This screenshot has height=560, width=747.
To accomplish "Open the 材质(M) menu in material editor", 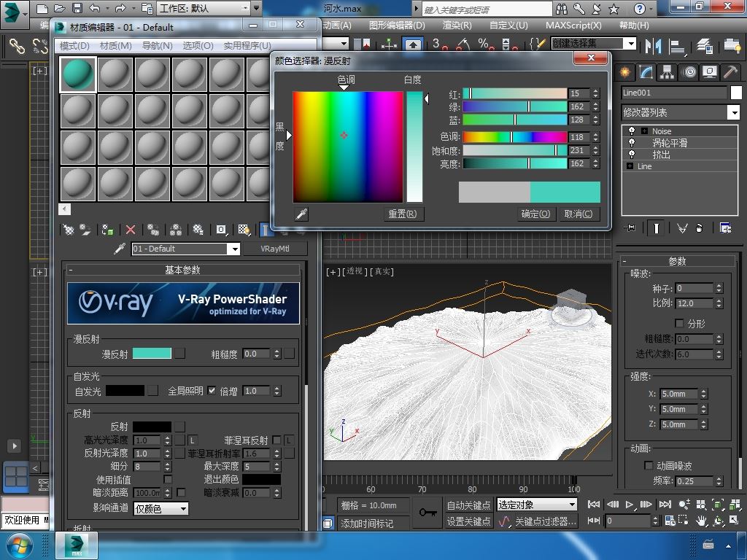I will click(115, 45).
